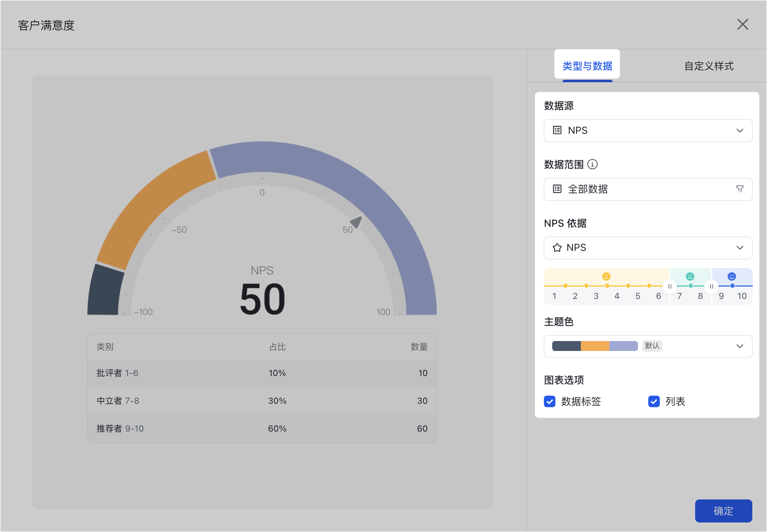Open the 主题色 theme color dropdown

coord(648,346)
